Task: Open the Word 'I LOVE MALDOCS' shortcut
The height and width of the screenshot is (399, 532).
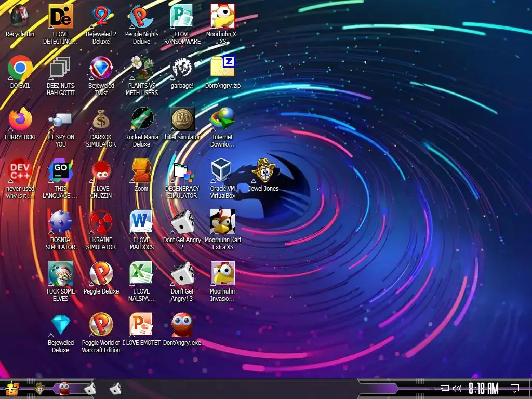Action: (141, 230)
